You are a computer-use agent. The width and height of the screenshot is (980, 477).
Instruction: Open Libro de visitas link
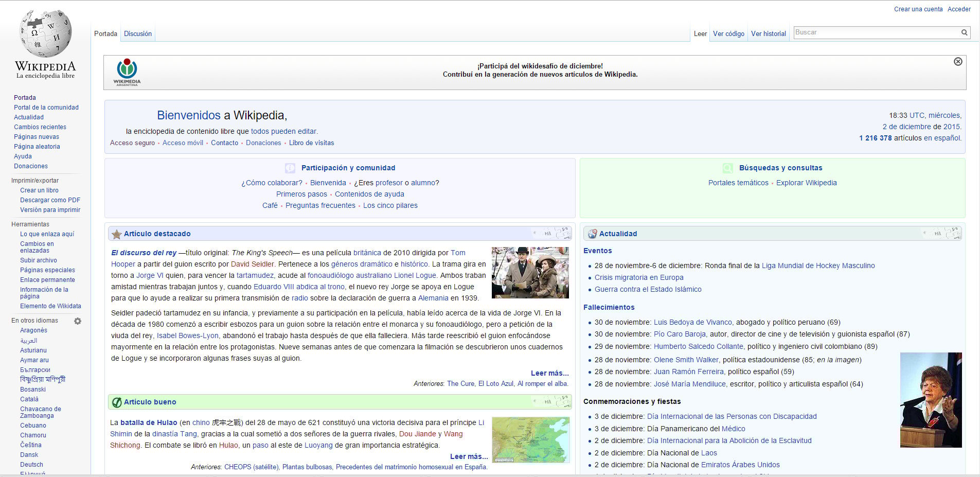(311, 143)
